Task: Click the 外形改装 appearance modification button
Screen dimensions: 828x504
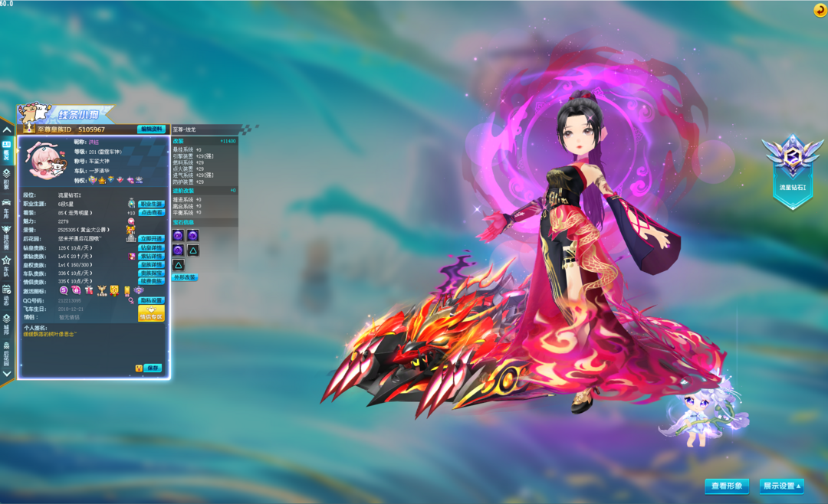Action: (x=184, y=277)
